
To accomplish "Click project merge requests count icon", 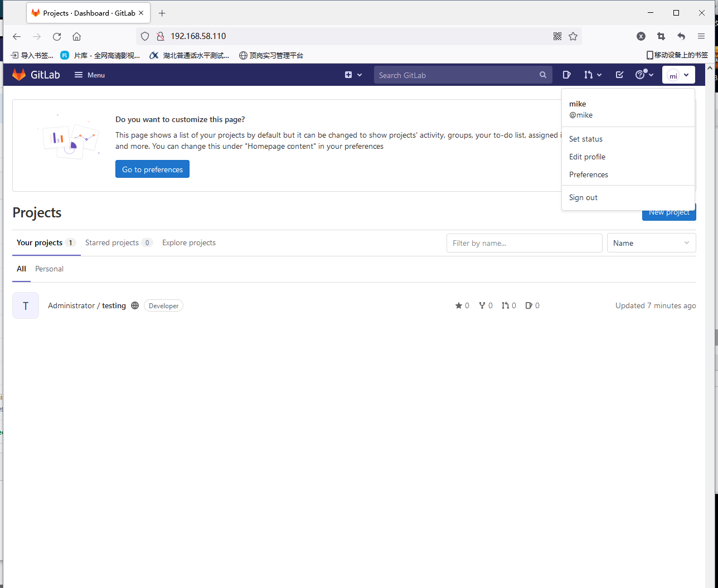I will pos(505,305).
